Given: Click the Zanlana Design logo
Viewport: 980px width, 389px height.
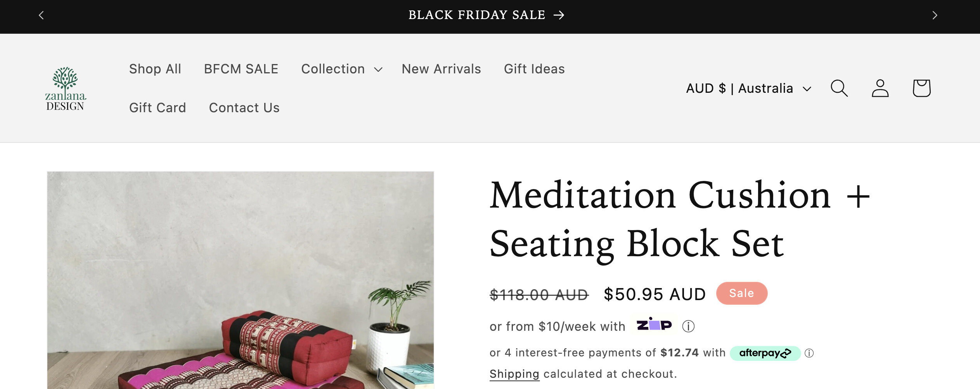Looking at the screenshot, I should [x=66, y=89].
